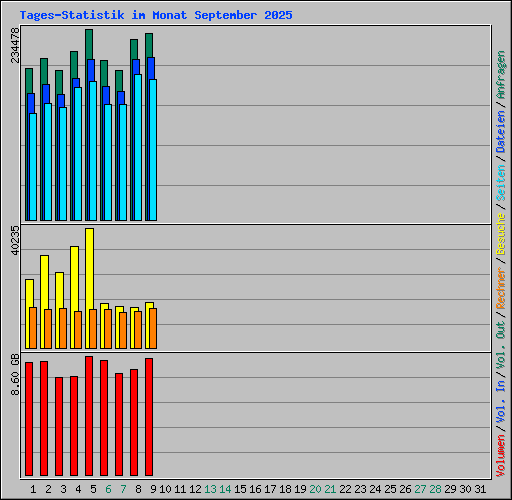Click the 40235 y-axis value label
The width and height of the screenshot is (512, 500).
pos(15,240)
